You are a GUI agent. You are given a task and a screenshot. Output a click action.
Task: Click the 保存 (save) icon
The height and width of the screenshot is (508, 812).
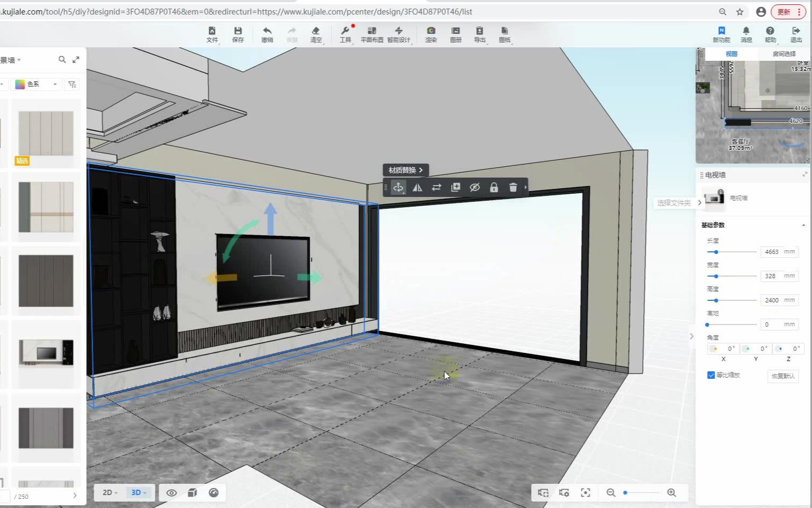(x=238, y=34)
